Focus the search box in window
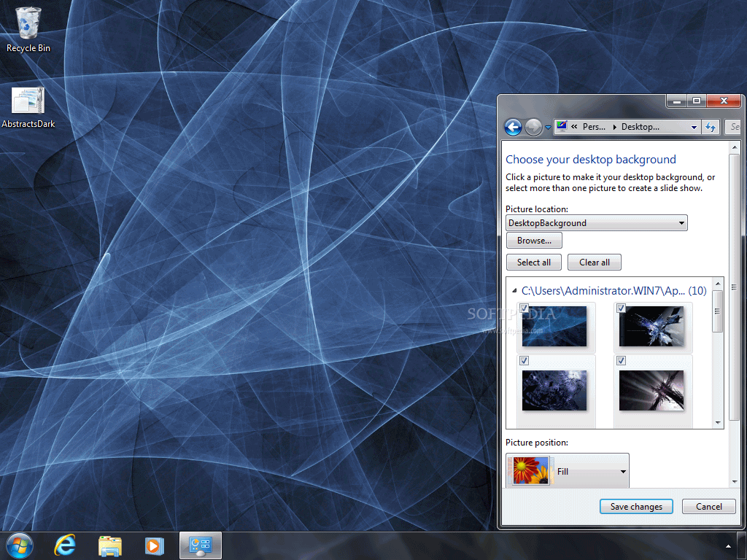Image resolution: width=747 pixels, height=560 pixels. point(733,127)
